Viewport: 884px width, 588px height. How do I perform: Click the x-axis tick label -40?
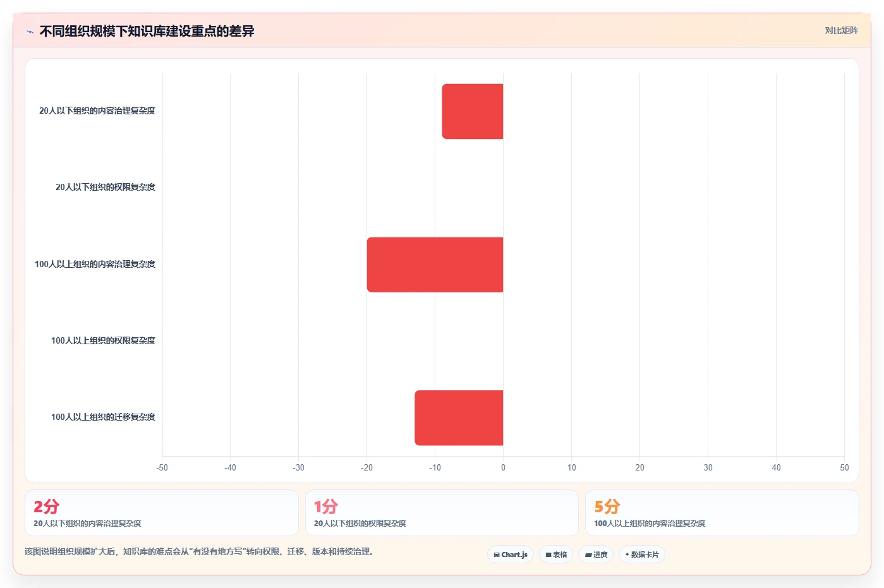click(230, 467)
